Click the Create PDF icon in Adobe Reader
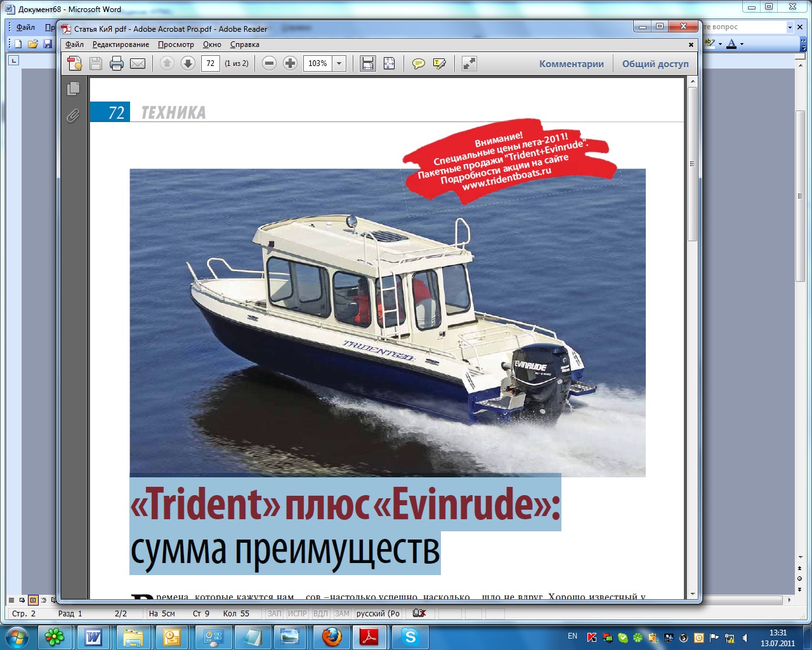Image resolution: width=812 pixels, height=650 pixels. [75, 63]
